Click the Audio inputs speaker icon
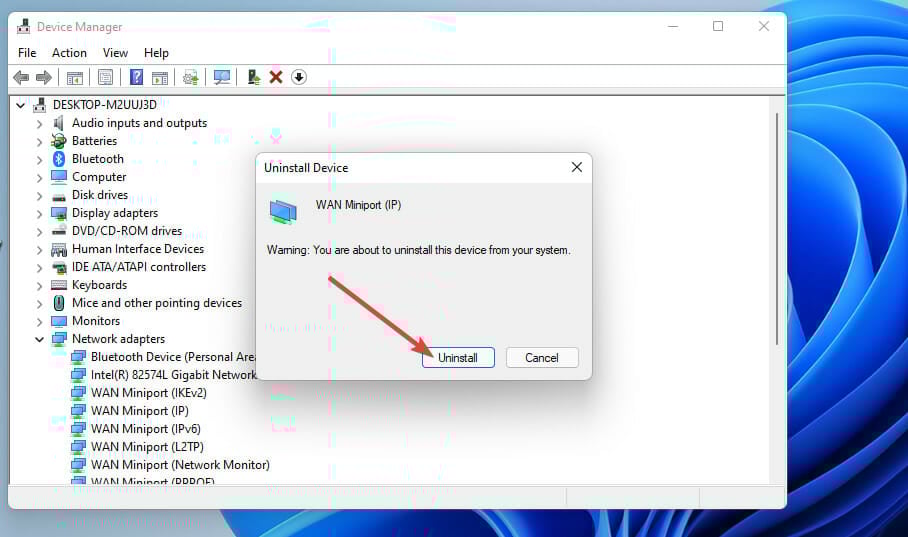This screenshot has height=537, width=908. click(58, 123)
